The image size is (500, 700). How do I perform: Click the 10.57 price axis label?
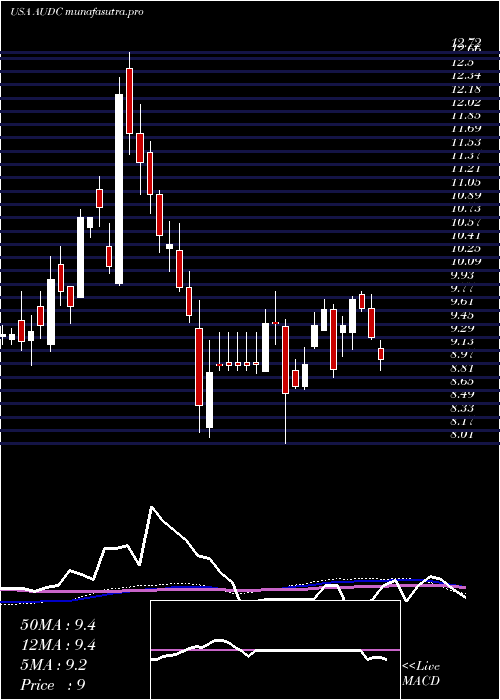[466, 222]
